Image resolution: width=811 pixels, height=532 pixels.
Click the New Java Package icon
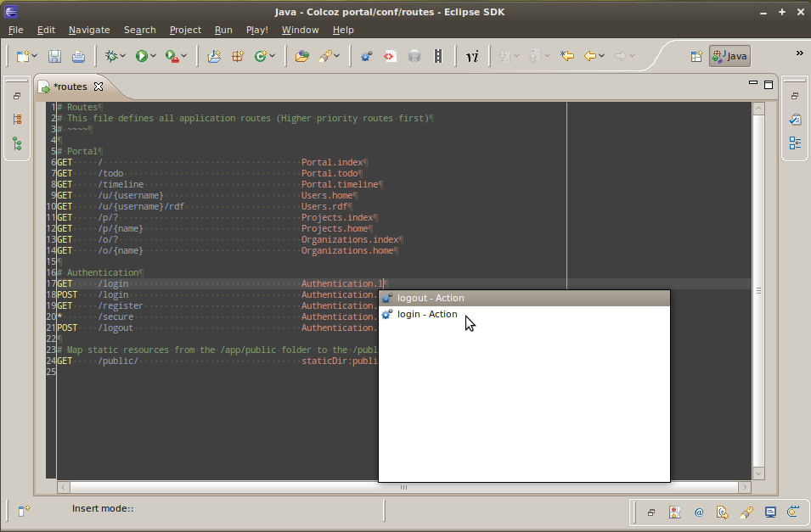tap(238, 57)
